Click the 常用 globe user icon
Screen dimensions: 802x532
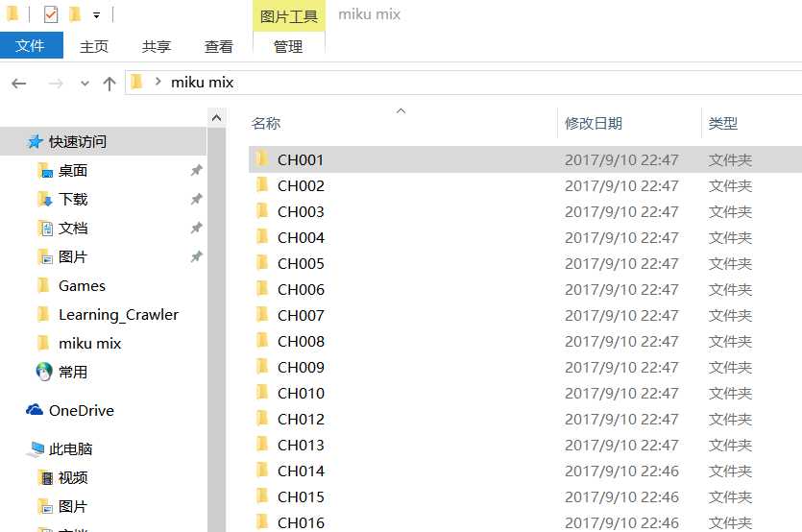(x=44, y=372)
